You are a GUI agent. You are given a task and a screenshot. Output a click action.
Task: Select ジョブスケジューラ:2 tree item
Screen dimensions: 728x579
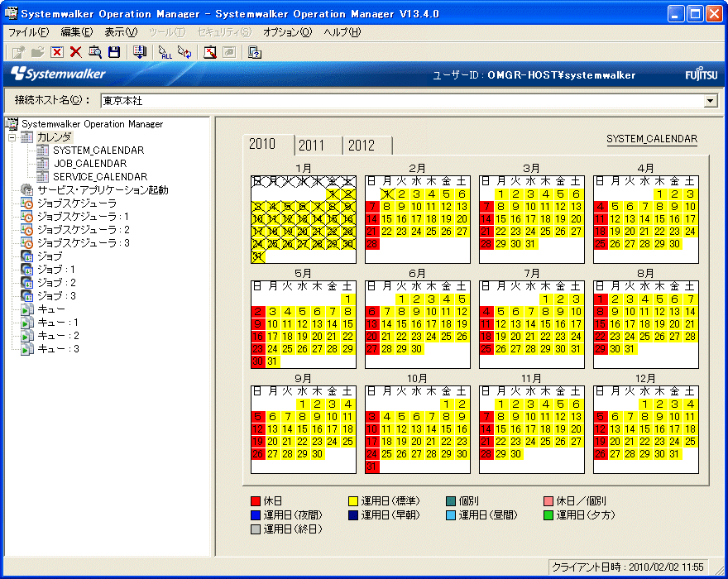[x=83, y=230]
